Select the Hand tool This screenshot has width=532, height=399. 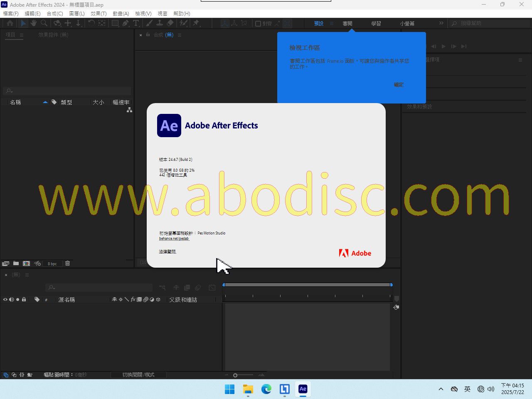(x=34, y=23)
